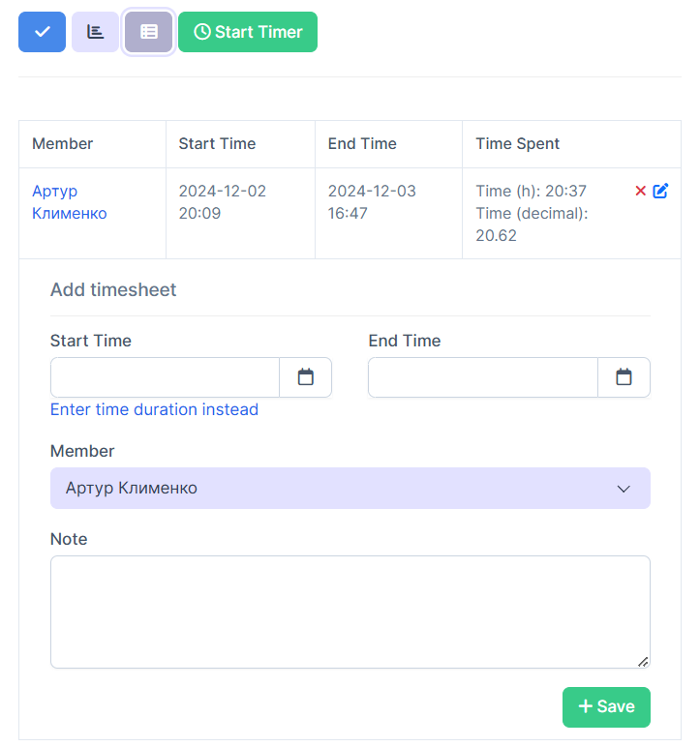Open the End Time calendar picker
The width and height of the screenshot is (700, 747).
click(624, 377)
